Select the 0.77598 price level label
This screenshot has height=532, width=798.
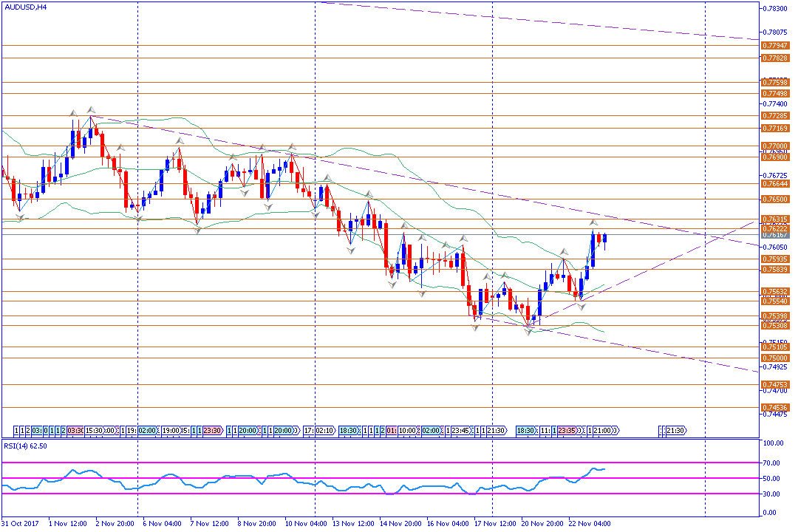click(775, 83)
